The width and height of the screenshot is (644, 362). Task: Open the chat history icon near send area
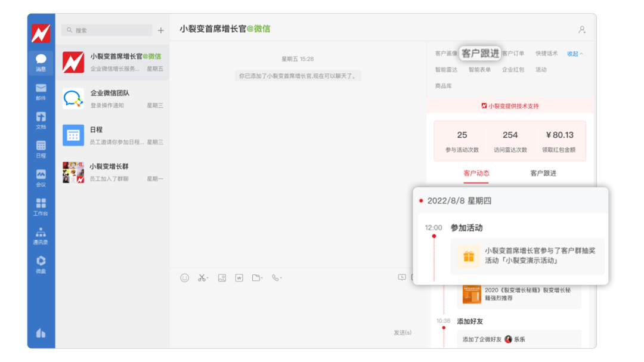pos(401,277)
